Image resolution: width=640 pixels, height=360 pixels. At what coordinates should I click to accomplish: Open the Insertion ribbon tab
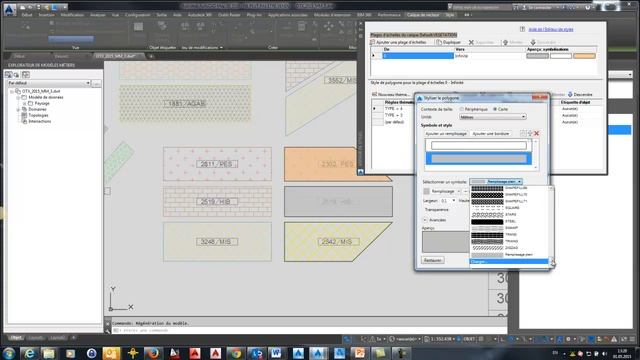tap(47, 15)
